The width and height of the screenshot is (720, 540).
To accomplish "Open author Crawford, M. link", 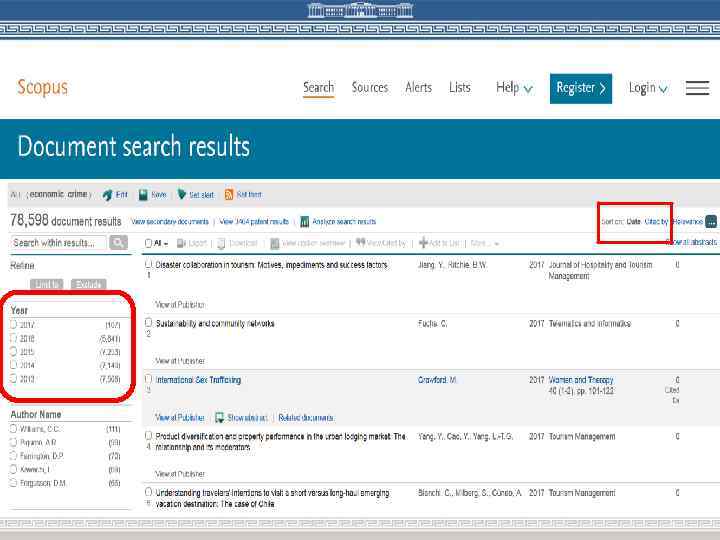I will pos(437,380).
